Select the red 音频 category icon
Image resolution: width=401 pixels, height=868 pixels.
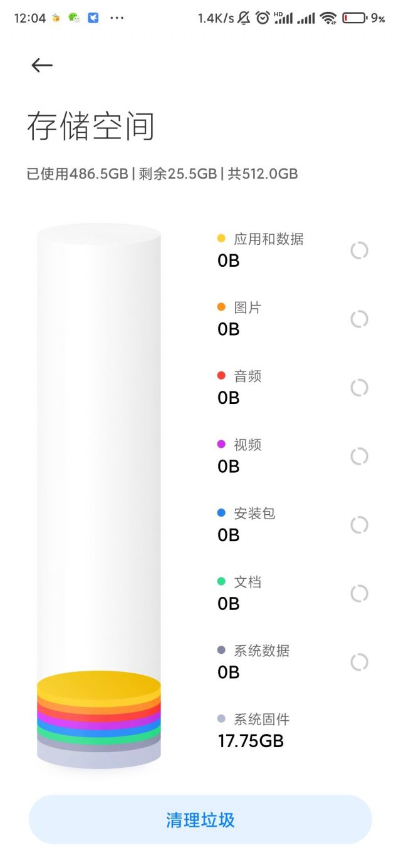coord(221,376)
